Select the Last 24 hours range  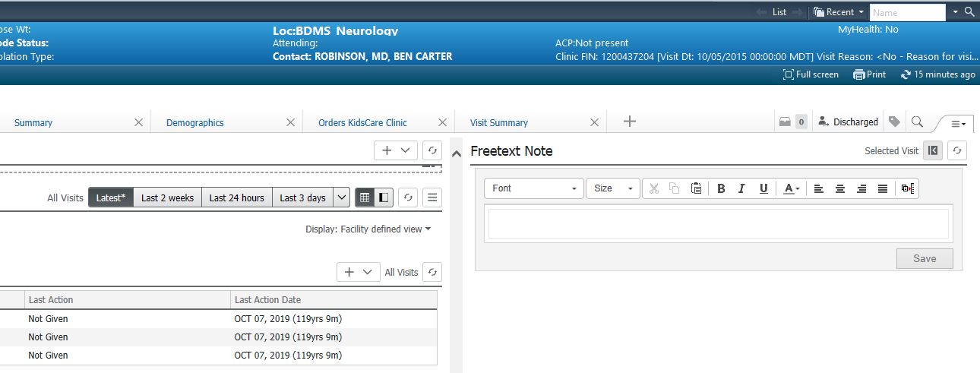[236, 198]
